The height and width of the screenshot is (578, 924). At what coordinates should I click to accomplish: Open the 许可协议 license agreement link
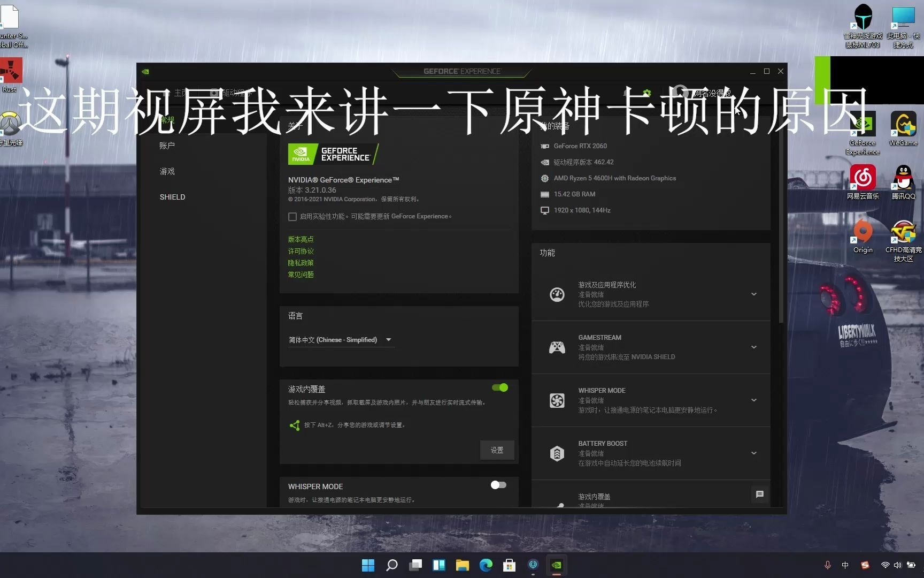pyautogui.click(x=301, y=251)
